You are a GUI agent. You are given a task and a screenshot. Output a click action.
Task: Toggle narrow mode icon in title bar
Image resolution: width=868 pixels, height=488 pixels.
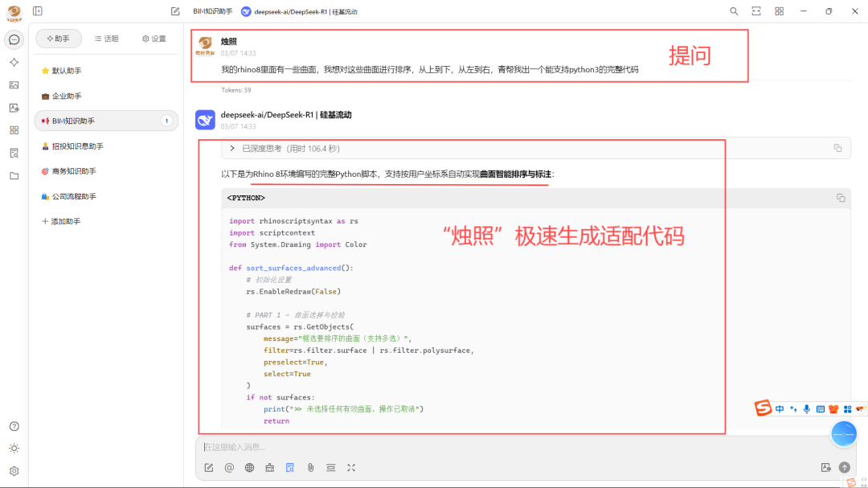point(756,11)
